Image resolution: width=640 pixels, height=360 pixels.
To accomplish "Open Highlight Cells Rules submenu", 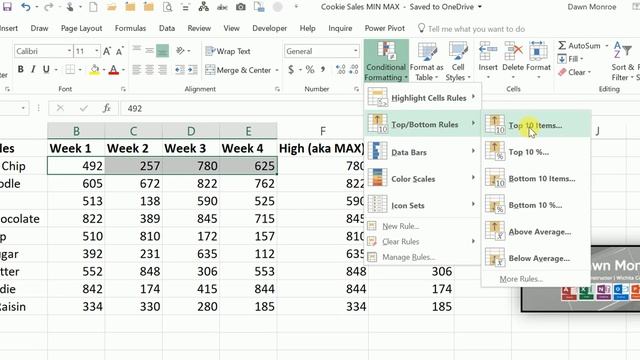I will tap(422, 98).
